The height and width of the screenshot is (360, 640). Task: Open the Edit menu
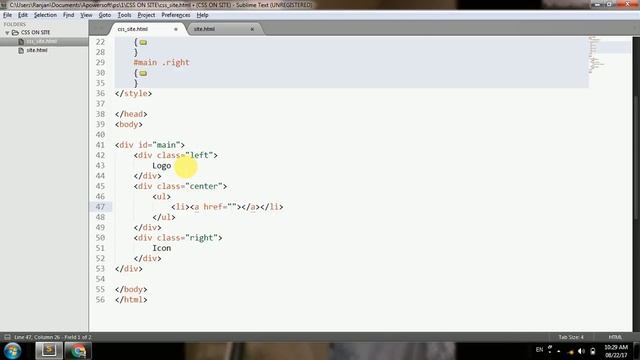point(23,15)
